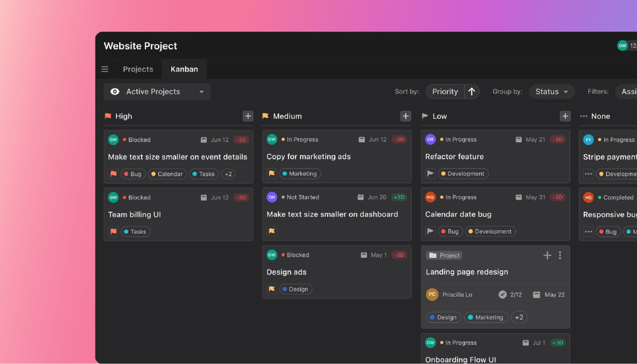
Task: Select the Kanban tab
Action: pyautogui.click(x=184, y=69)
